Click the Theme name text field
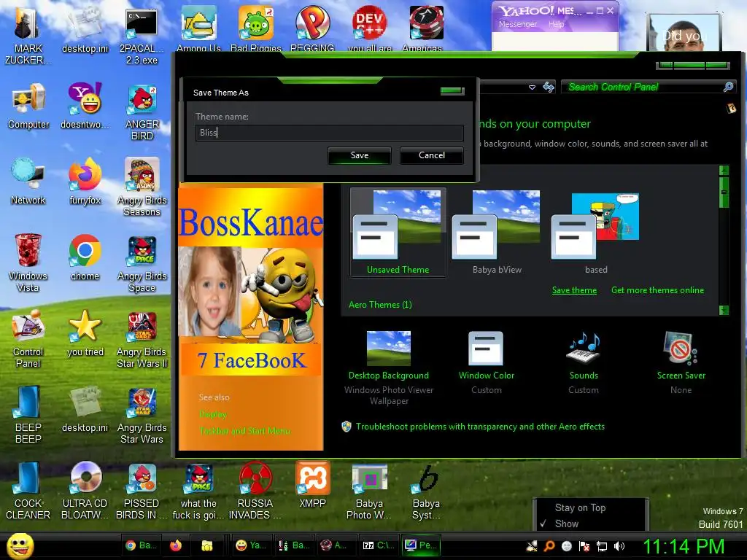 click(x=329, y=133)
